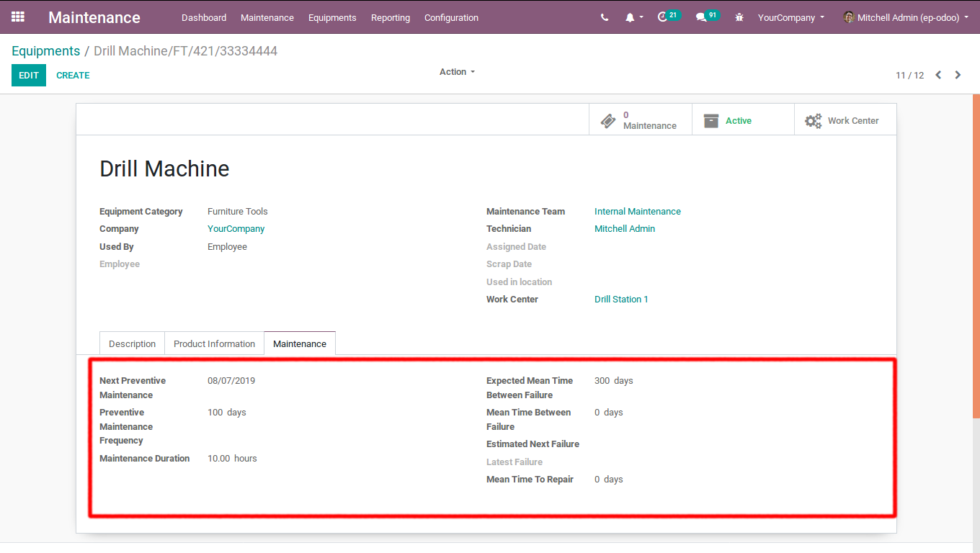Switch to the Description tab
The width and height of the screenshot is (980, 553).
click(132, 343)
